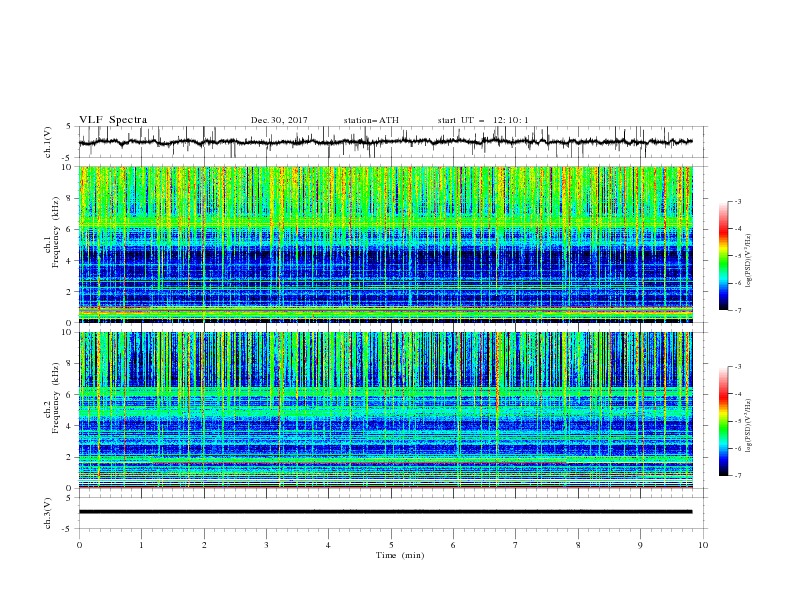The width and height of the screenshot is (792, 612).
Task: Click time axis tick label "0"
Action: click(x=79, y=545)
